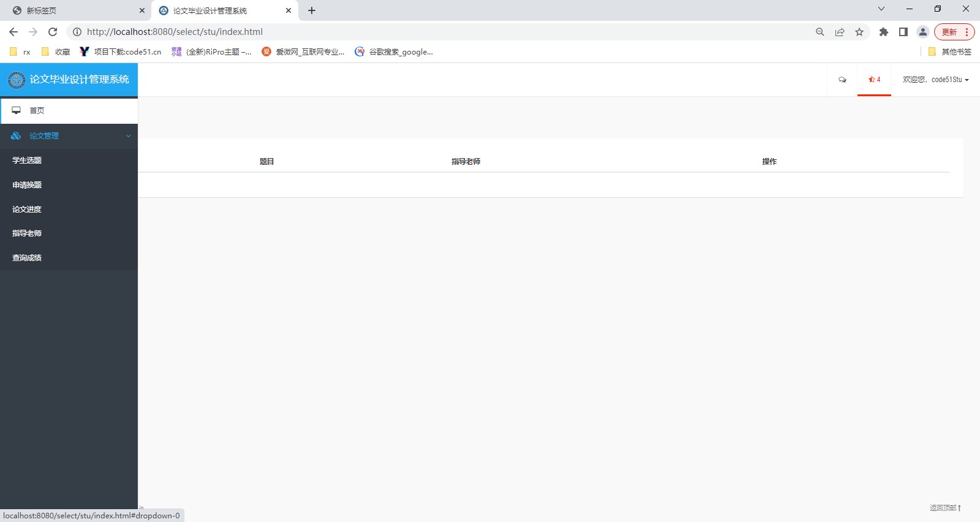
Task: Open Chrome's three-dot menu
Action: click(x=967, y=32)
